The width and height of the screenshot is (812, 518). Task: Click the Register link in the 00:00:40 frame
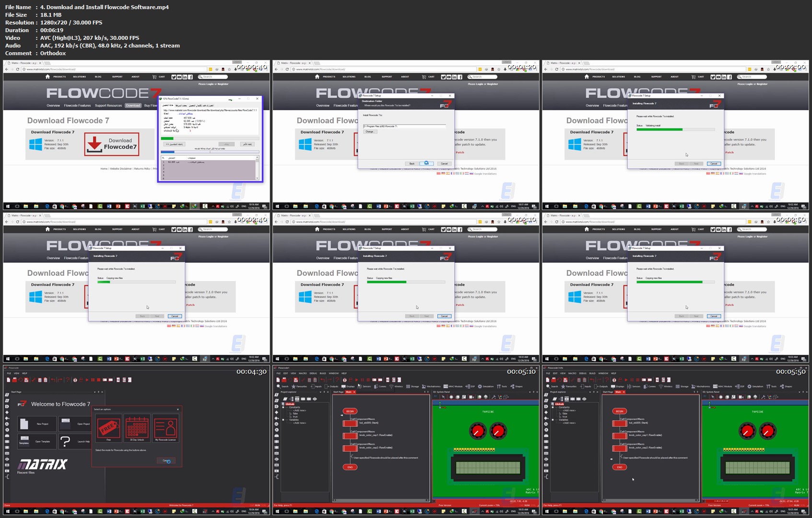click(223, 84)
